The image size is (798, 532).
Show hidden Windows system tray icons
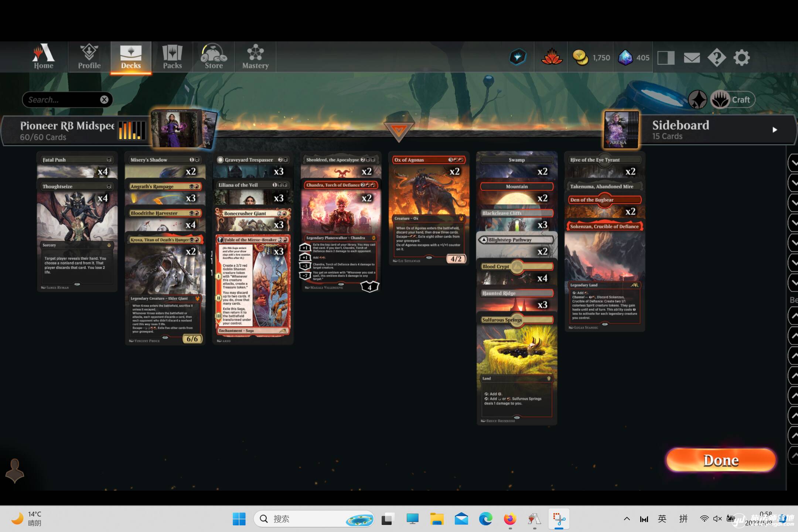[x=627, y=519]
